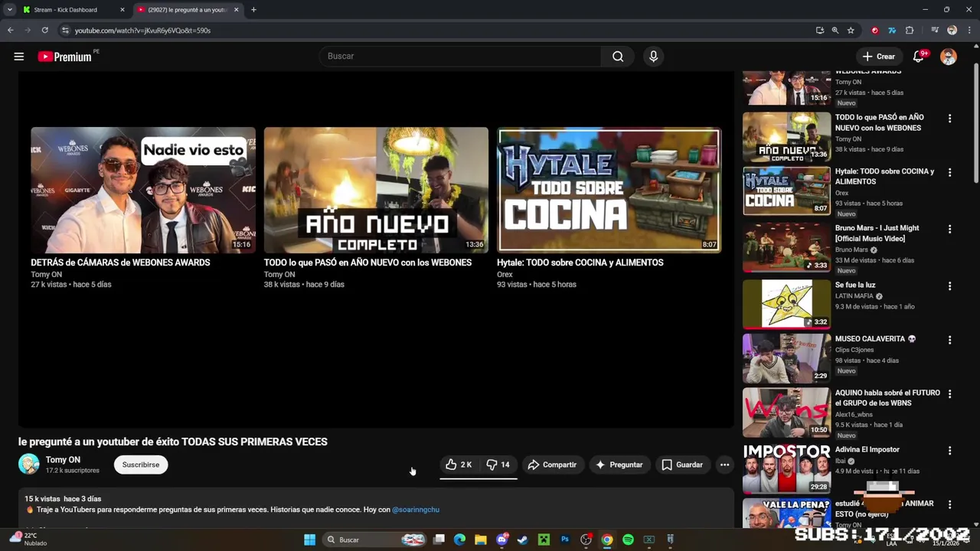
Task: Click the Compartir share button
Action: click(552, 465)
